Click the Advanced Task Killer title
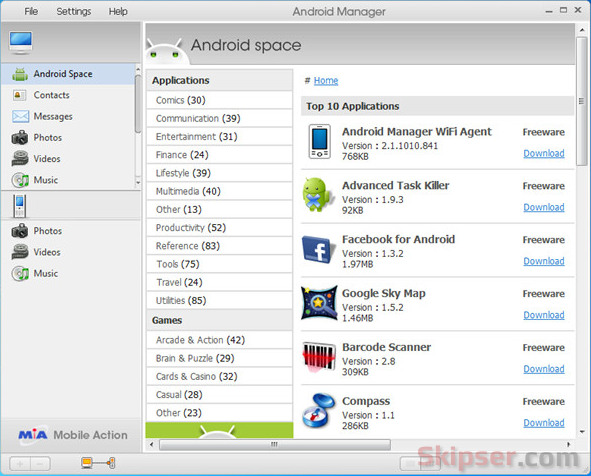This screenshot has width=591, height=476. tap(395, 185)
